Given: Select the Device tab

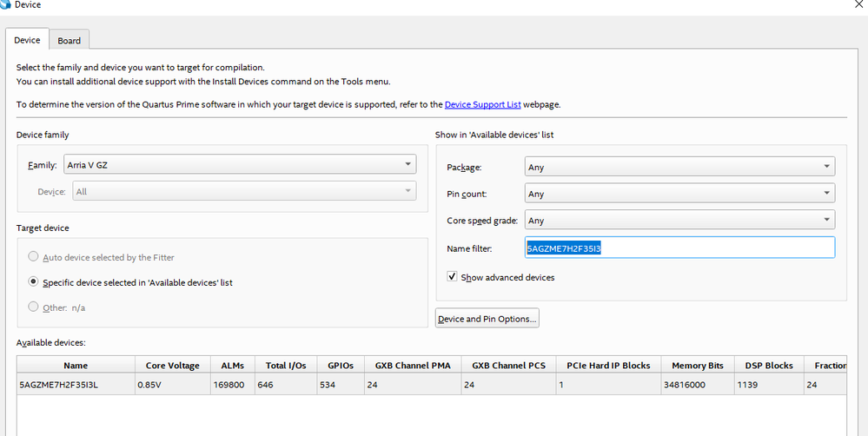Looking at the screenshot, I should (x=27, y=40).
